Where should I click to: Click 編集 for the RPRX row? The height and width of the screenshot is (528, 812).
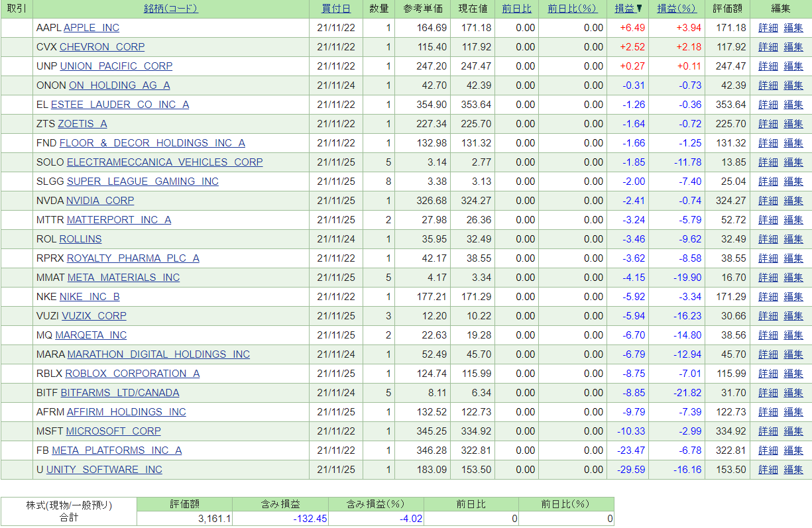point(793,258)
